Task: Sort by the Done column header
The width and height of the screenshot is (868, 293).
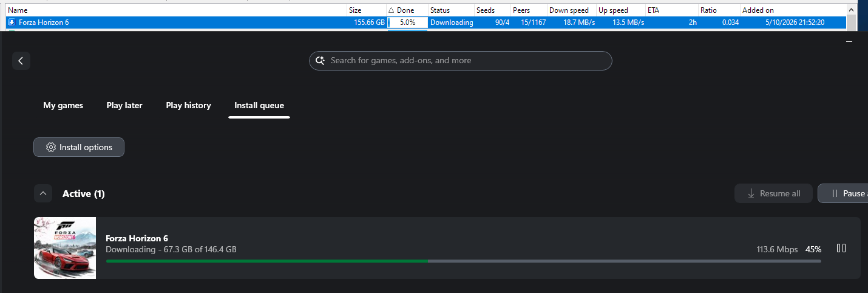Action: (x=407, y=10)
